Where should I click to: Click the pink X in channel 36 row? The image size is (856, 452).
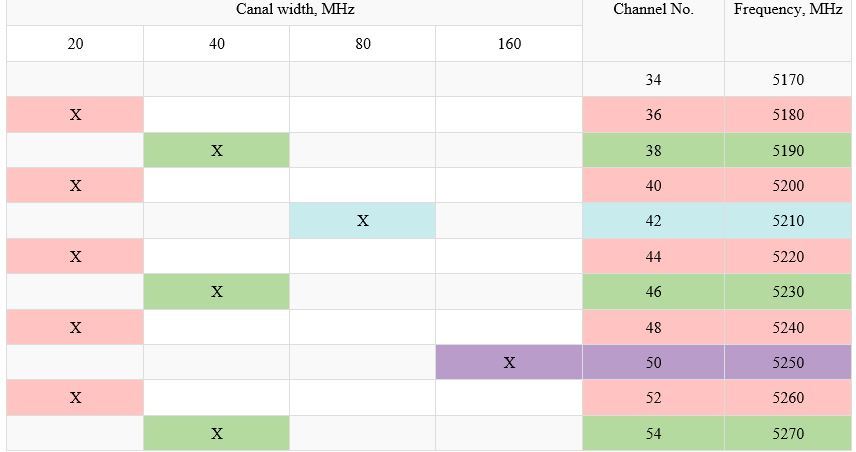[75, 115]
